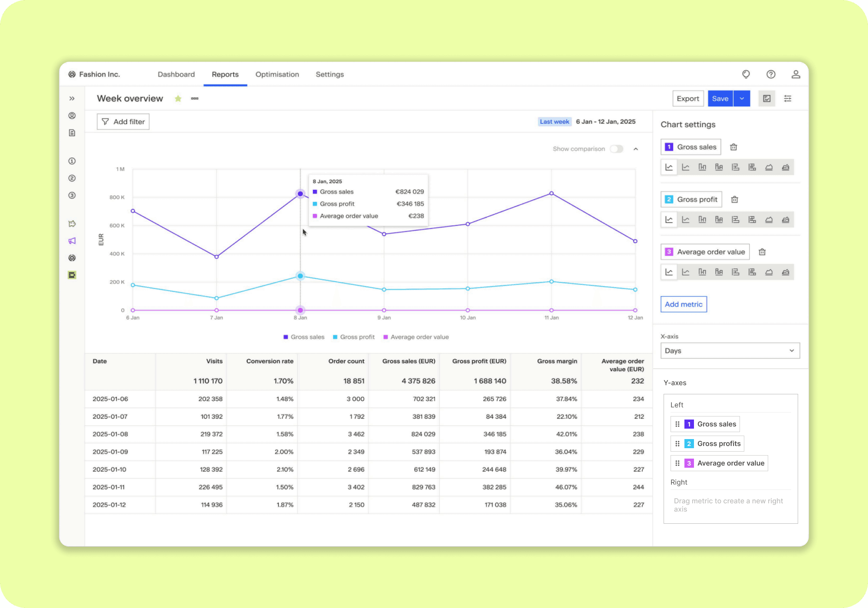Open the Save button dropdown arrow
Viewport: 868px width, 608px height.
point(742,99)
